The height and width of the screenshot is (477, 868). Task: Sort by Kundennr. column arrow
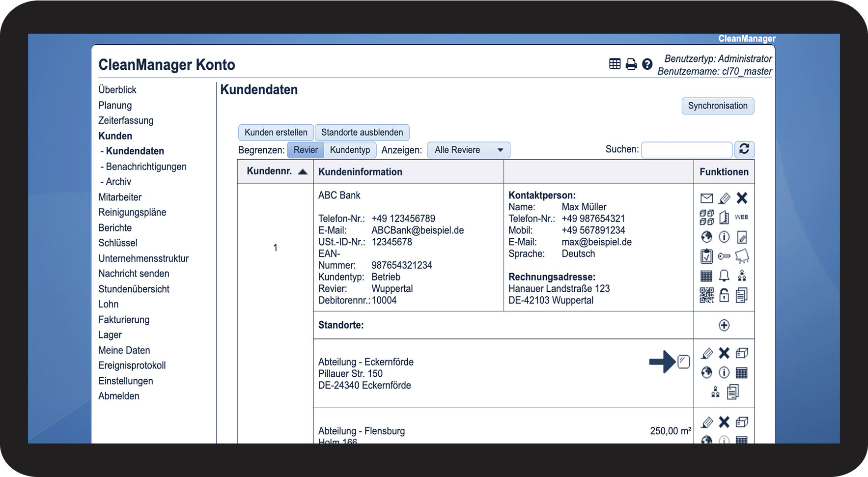click(x=303, y=172)
